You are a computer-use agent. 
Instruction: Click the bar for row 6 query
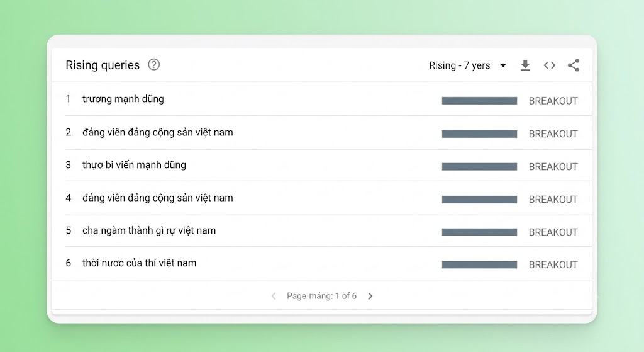(479, 265)
